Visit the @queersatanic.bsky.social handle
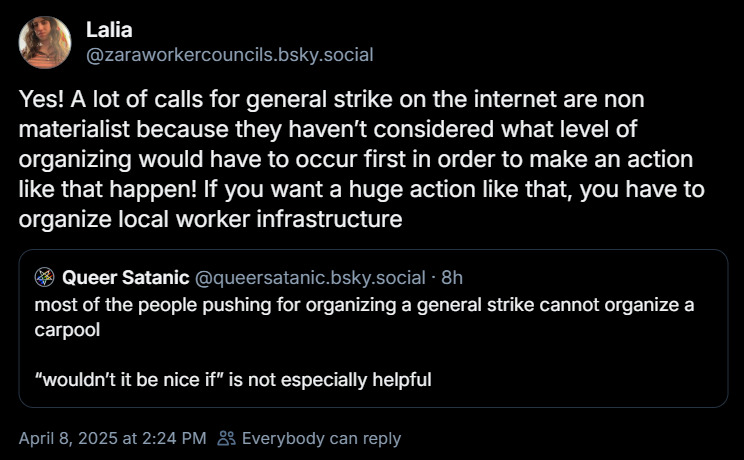The image size is (744, 460). click(310, 277)
